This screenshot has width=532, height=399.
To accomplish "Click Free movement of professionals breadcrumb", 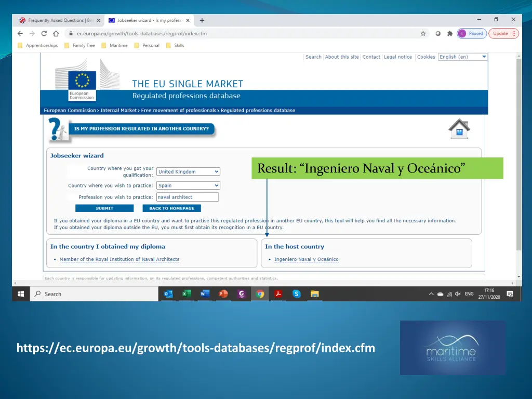I will point(179,110).
